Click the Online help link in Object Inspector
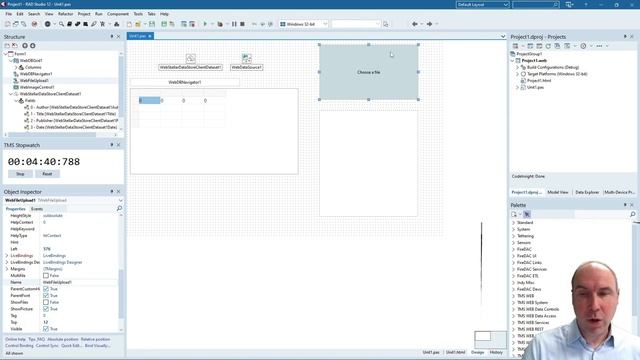The width and height of the screenshot is (640, 360). click(15, 339)
